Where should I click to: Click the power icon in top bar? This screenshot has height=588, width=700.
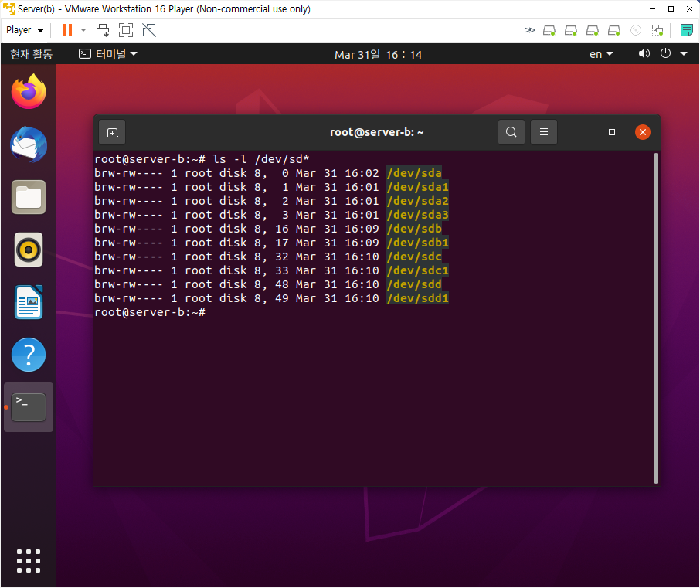666,53
